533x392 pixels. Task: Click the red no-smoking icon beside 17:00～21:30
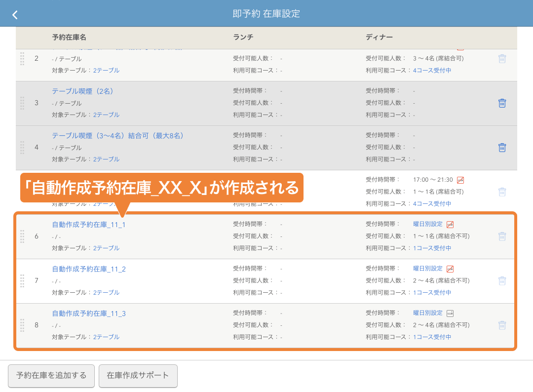click(x=460, y=180)
